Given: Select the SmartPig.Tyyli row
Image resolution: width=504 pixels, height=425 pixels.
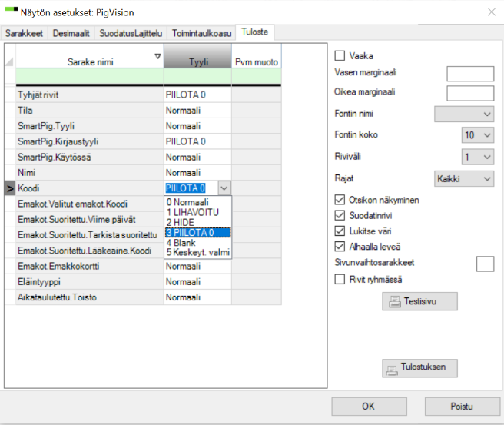Looking at the screenshot, I should (90, 126).
